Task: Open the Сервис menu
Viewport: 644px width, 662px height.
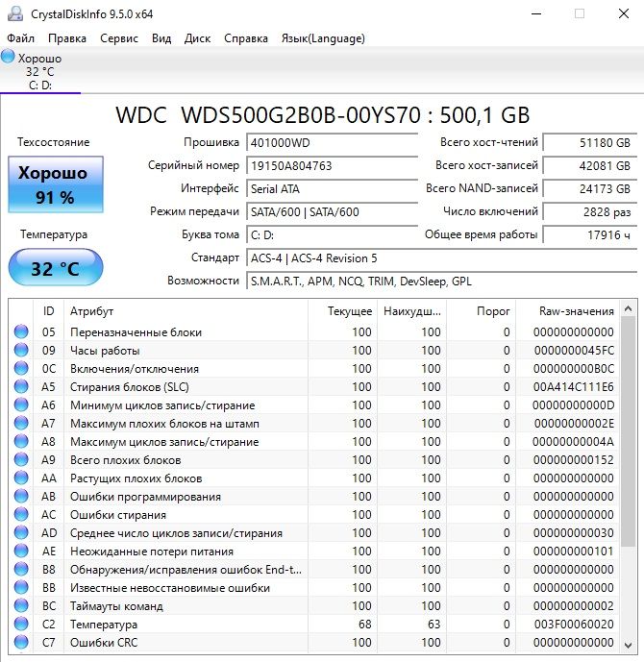Action: click(118, 38)
